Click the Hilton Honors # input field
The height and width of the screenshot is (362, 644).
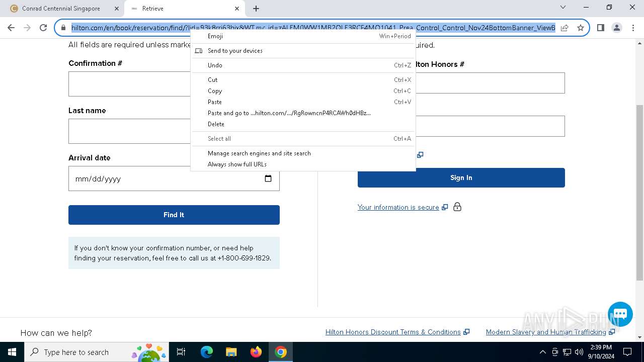[490, 83]
